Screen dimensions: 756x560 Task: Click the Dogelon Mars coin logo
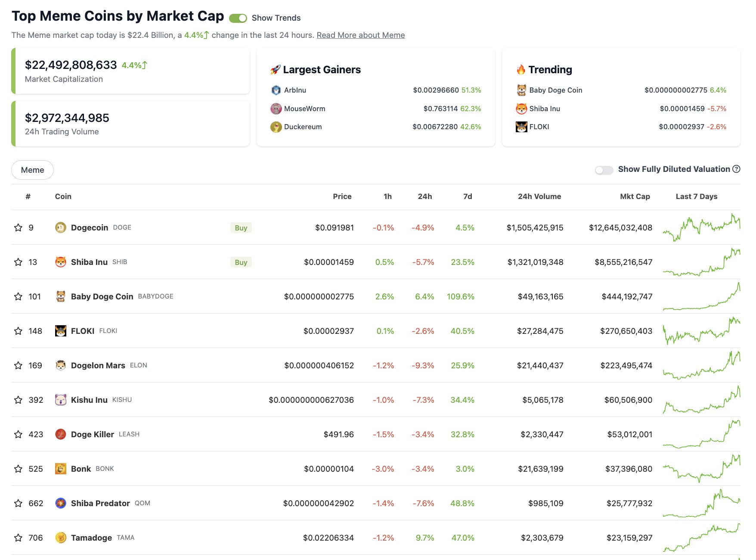click(61, 365)
